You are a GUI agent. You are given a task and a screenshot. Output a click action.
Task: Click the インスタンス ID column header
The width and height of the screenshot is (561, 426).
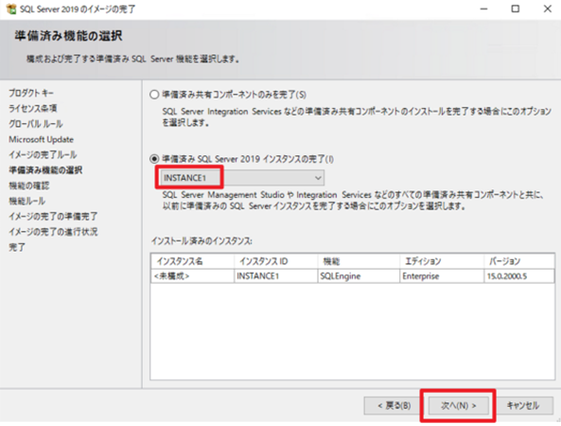(276, 261)
